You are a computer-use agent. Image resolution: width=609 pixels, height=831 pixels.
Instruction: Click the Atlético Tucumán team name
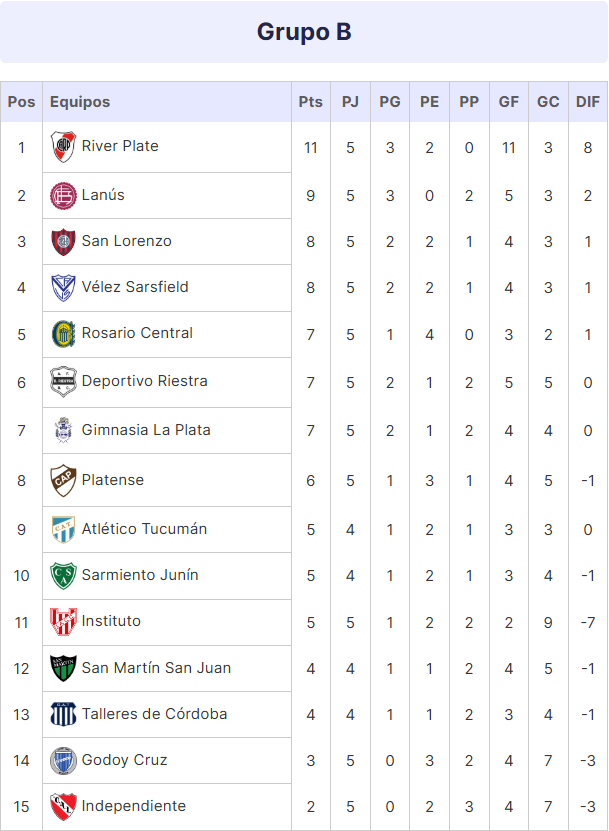pyautogui.click(x=144, y=529)
